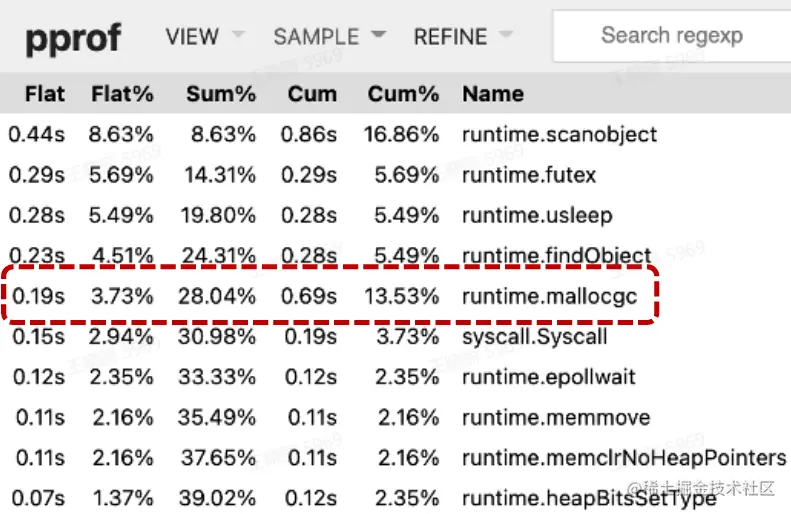This screenshot has height=514, width=791.
Task: Select the highlighted runtime.mallocgc row
Action: (x=550, y=296)
